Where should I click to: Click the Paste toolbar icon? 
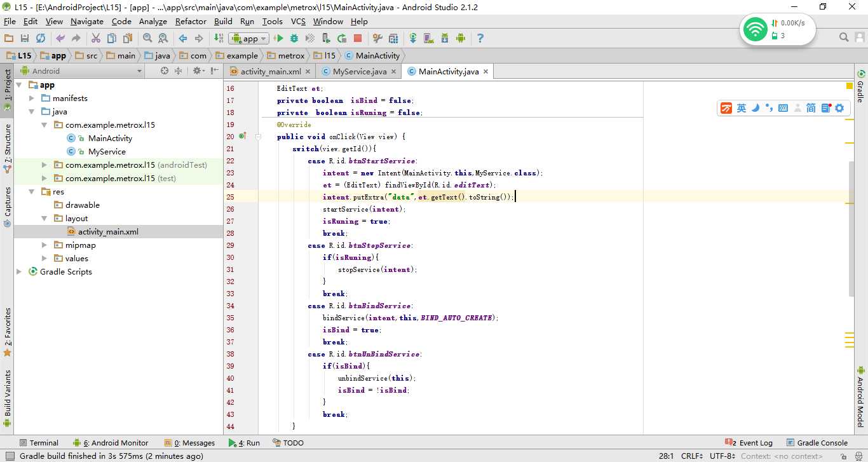click(x=127, y=38)
